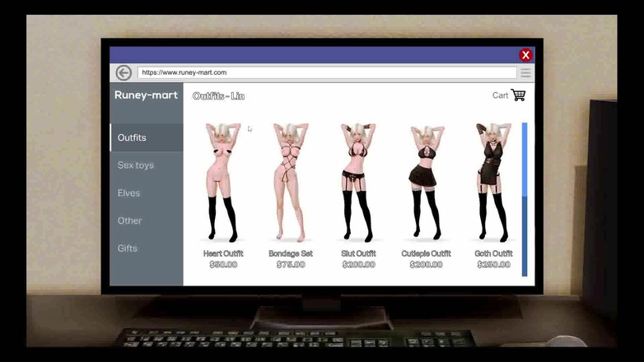Viewport: 644px width, 362px height.
Task: Open the browser hamburger menu
Action: 525,72
